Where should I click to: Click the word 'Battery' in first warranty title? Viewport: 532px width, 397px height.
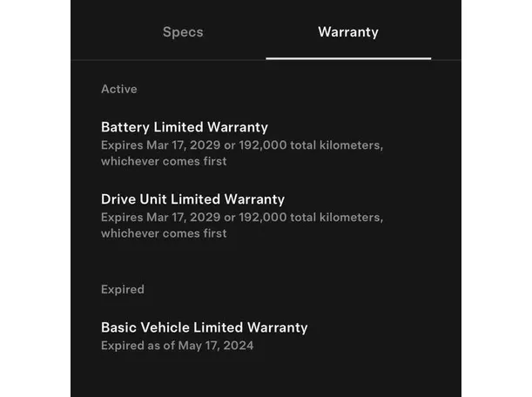point(125,127)
